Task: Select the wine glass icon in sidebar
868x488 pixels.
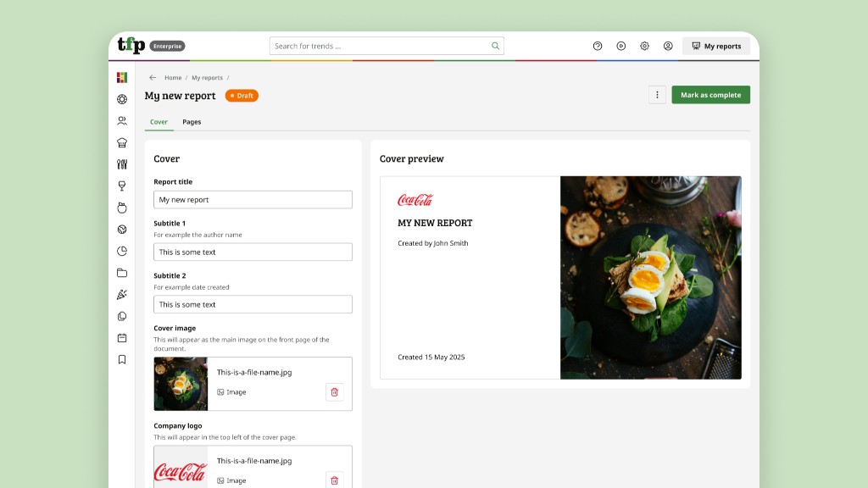Action: (122, 186)
